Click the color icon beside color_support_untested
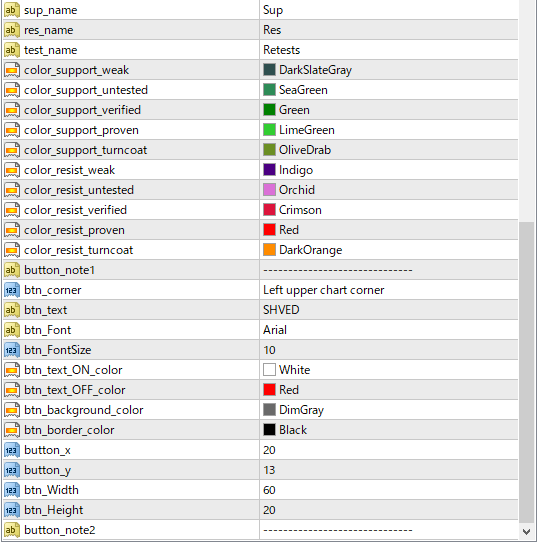This screenshot has height=546, width=537. [11, 90]
